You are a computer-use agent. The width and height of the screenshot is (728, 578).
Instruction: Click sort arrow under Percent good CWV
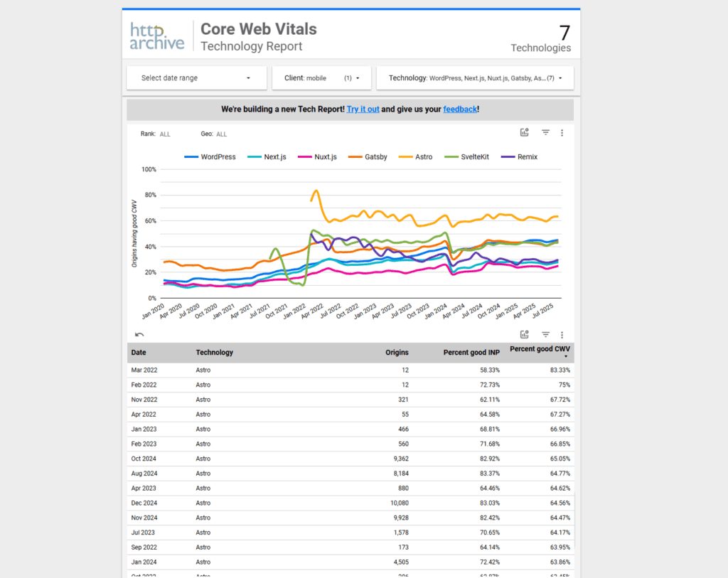tap(566, 357)
